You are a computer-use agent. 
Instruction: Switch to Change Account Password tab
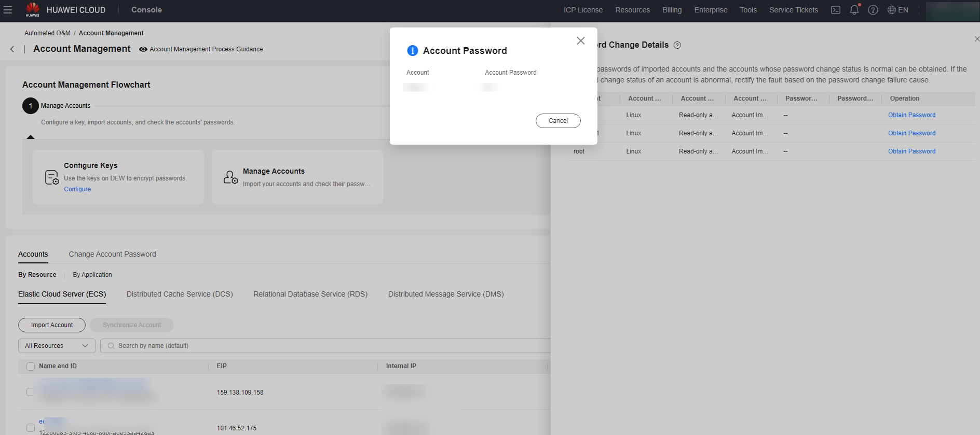[113, 254]
